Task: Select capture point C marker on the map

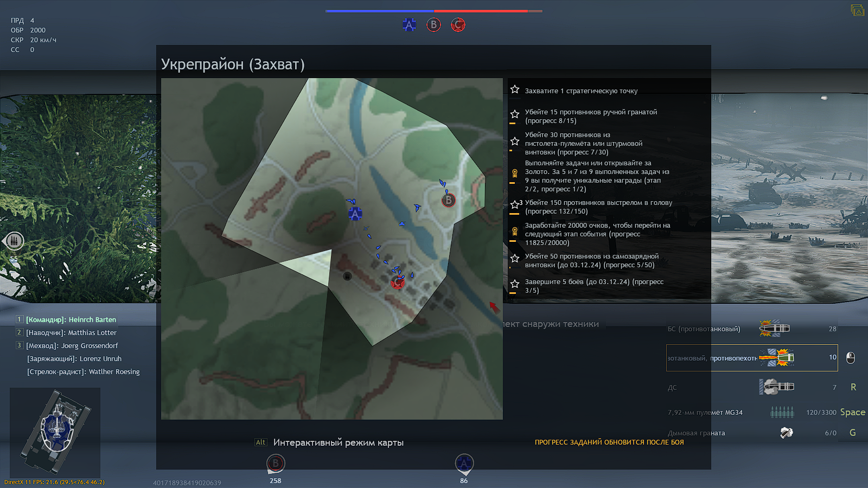Action: [398, 282]
